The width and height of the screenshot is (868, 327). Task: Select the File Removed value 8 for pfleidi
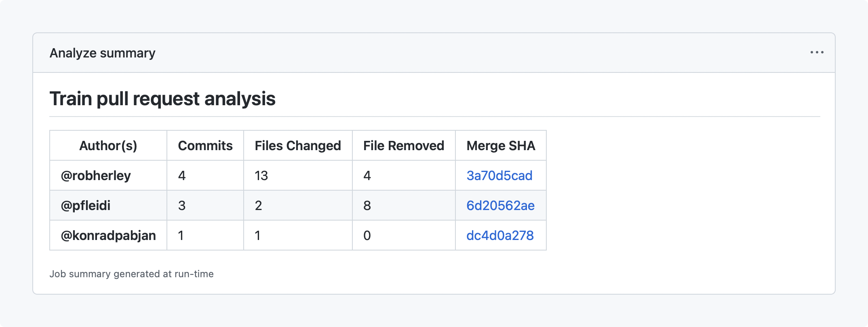pyautogui.click(x=367, y=206)
